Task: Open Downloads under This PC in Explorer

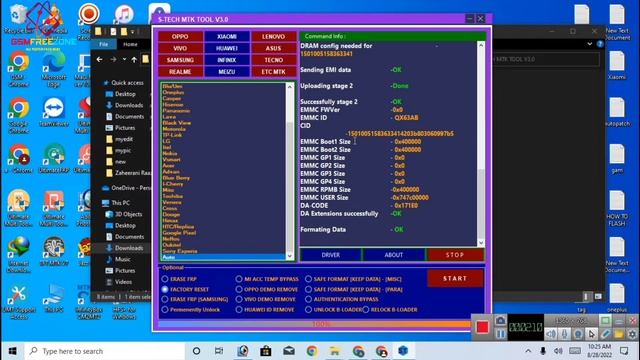Action: click(129, 248)
